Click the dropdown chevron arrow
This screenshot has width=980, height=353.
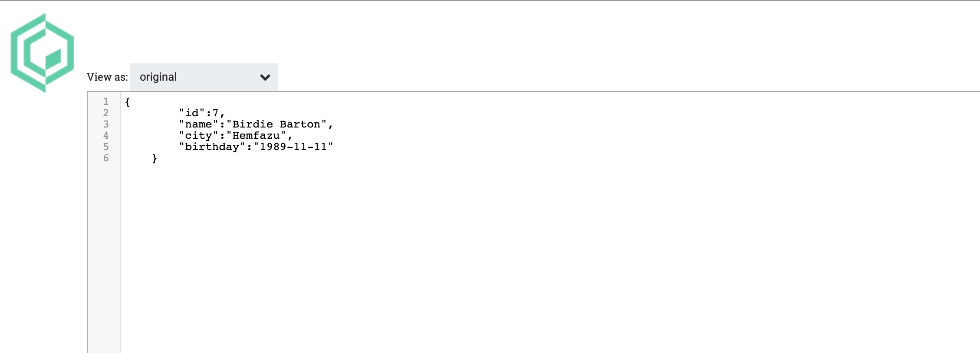[265, 78]
